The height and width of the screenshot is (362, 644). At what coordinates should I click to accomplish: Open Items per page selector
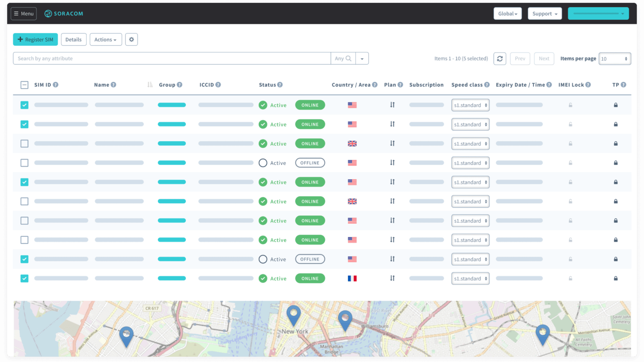pyautogui.click(x=615, y=59)
